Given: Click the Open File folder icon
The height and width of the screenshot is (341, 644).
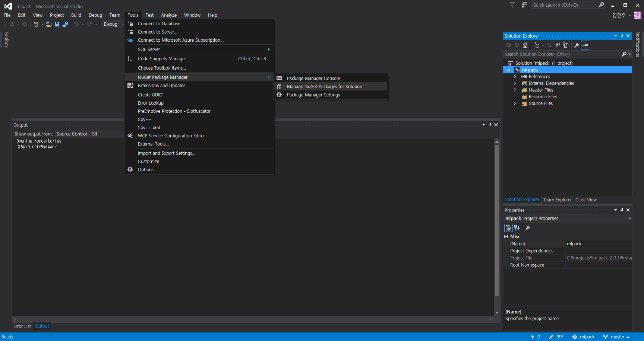Looking at the screenshot, I should click(49, 24).
